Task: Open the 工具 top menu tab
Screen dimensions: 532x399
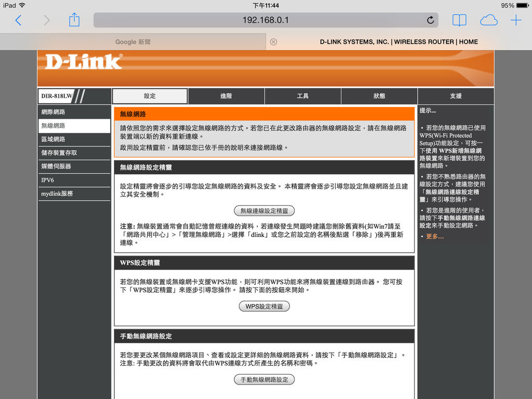Action: pyautogui.click(x=303, y=96)
